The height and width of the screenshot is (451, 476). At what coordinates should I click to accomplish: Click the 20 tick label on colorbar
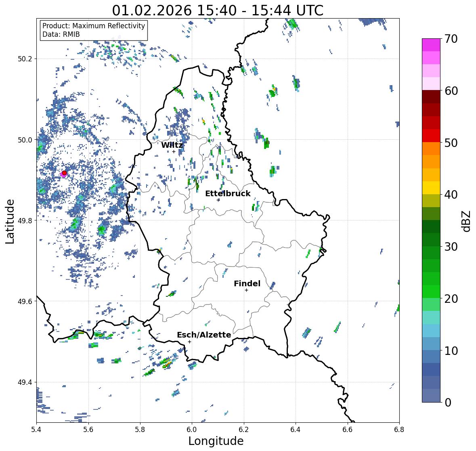pos(451,299)
